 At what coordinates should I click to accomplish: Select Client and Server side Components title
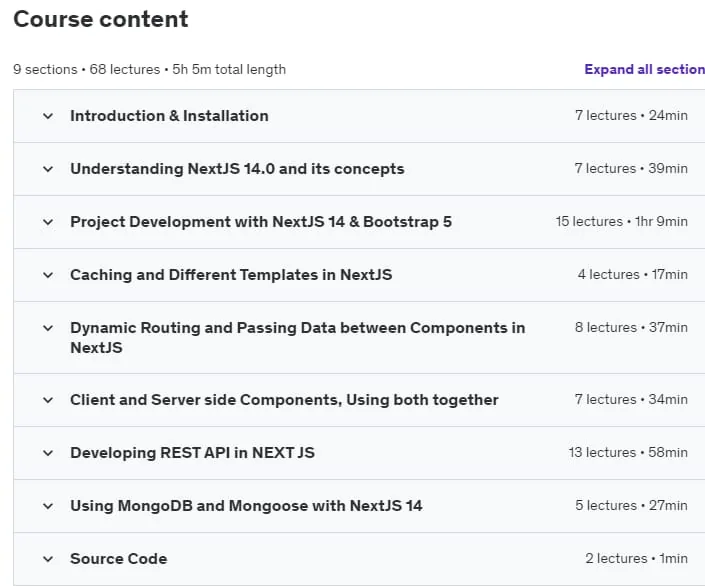[x=284, y=400]
